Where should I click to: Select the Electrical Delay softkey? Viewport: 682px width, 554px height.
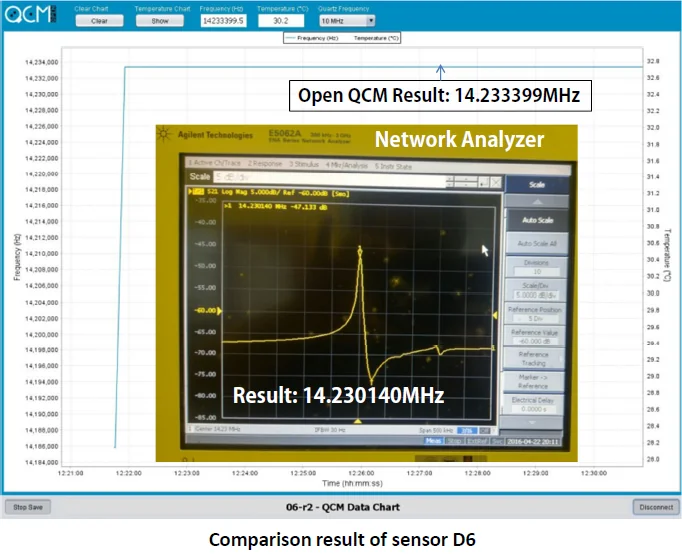(x=532, y=404)
